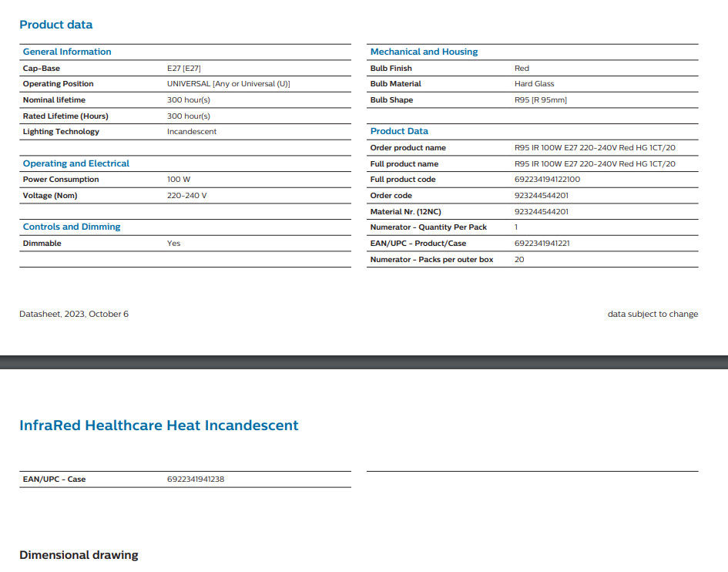Select the Bulb Finish value Red

[522, 69]
